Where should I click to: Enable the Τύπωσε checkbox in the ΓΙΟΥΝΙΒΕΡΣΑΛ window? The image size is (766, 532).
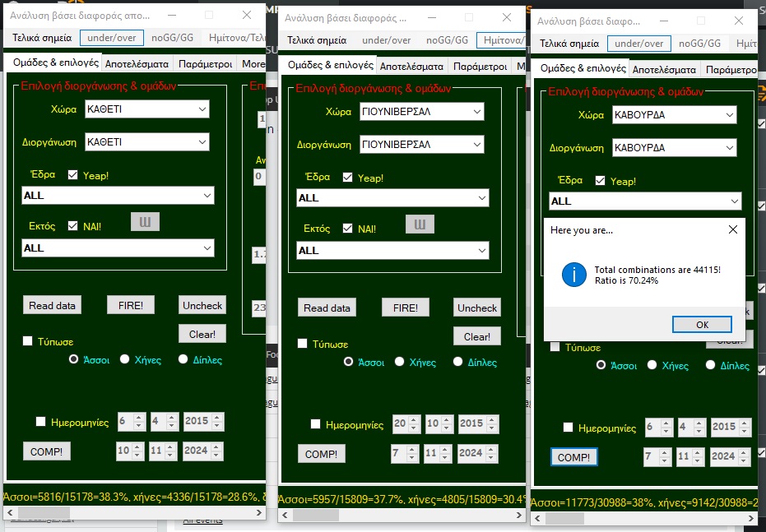coord(303,343)
